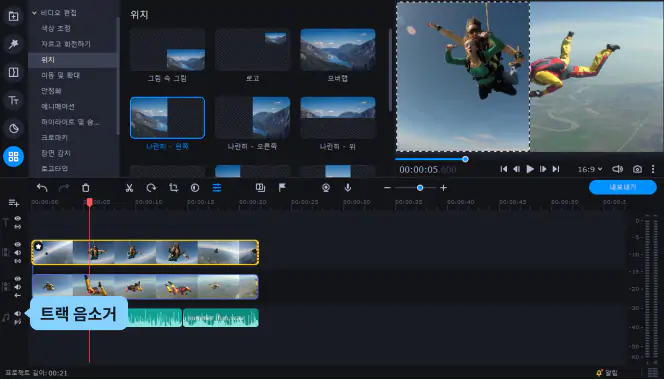Image resolution: width=664 pixels, height=380 pixels.
Task: Add a marker with the flag icon
Action: tap(282, 188)
